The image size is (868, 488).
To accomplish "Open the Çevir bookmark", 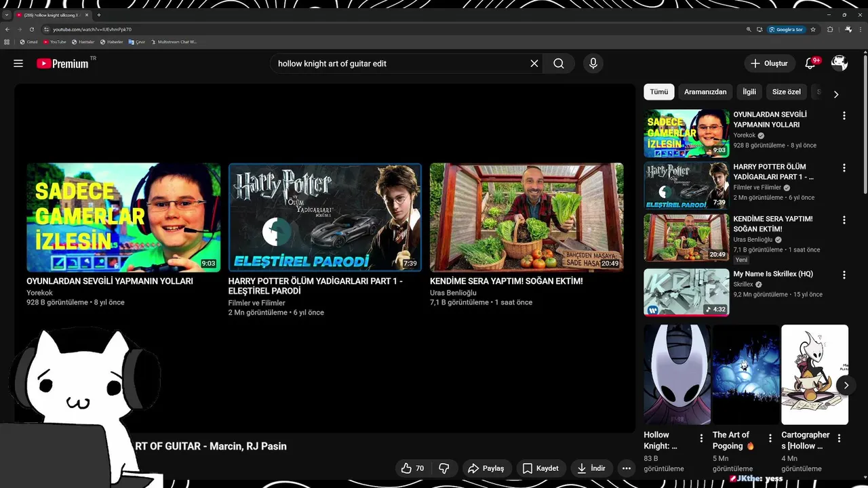I will point(138,42).
